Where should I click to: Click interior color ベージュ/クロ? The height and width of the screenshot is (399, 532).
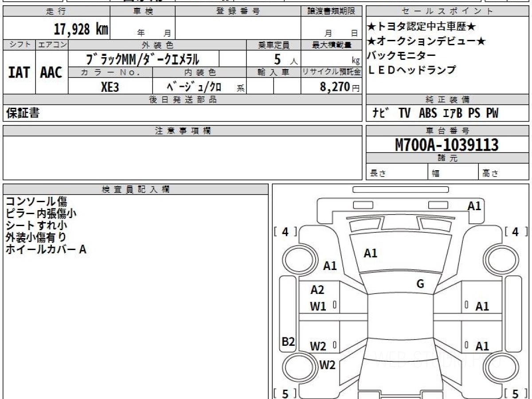(x=194, y=86)
